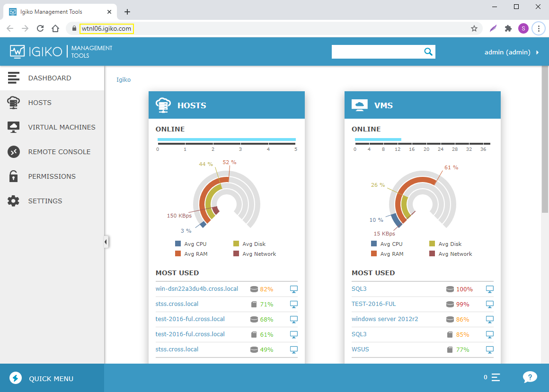This screenshot has width=549, height=392.
Task: Click the page vertical scrollbar
Action: [545, 139]
